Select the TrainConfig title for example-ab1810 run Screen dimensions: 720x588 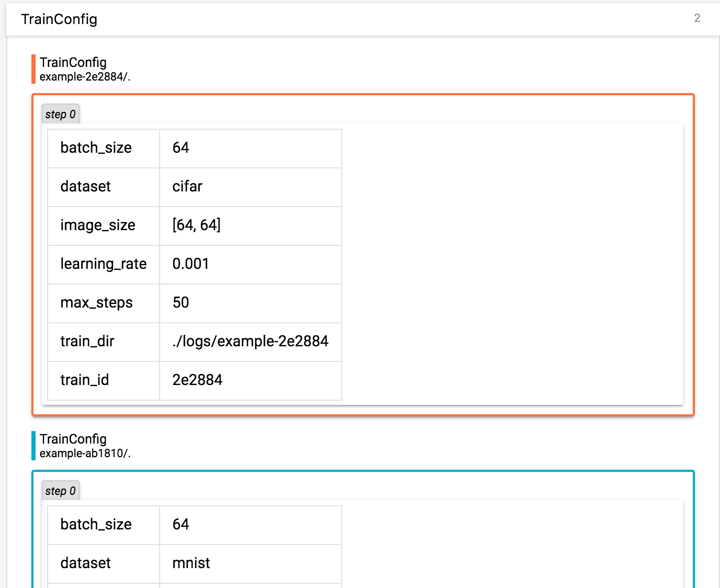tap(73, 439)
